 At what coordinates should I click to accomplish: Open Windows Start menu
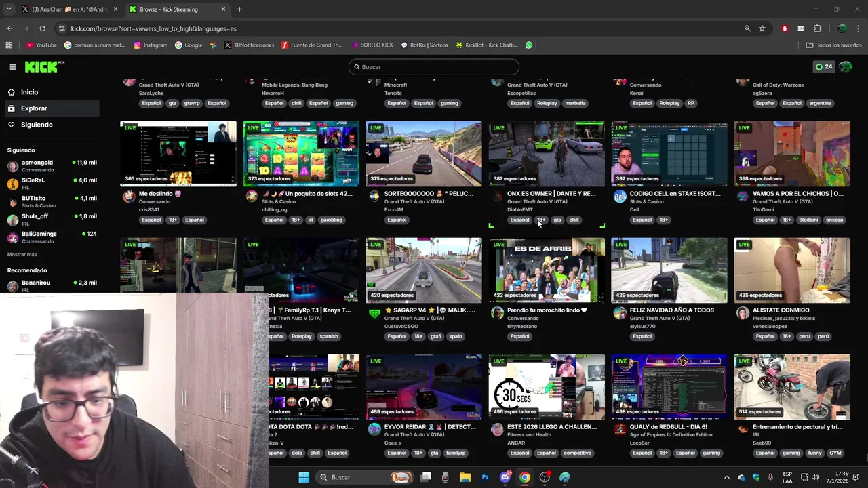304,477
